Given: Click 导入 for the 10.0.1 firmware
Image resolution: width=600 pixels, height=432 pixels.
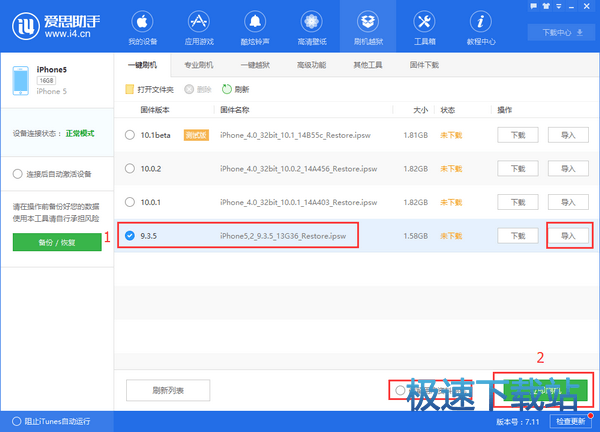Looking at the screenshot, I should (x=568, y=202).
